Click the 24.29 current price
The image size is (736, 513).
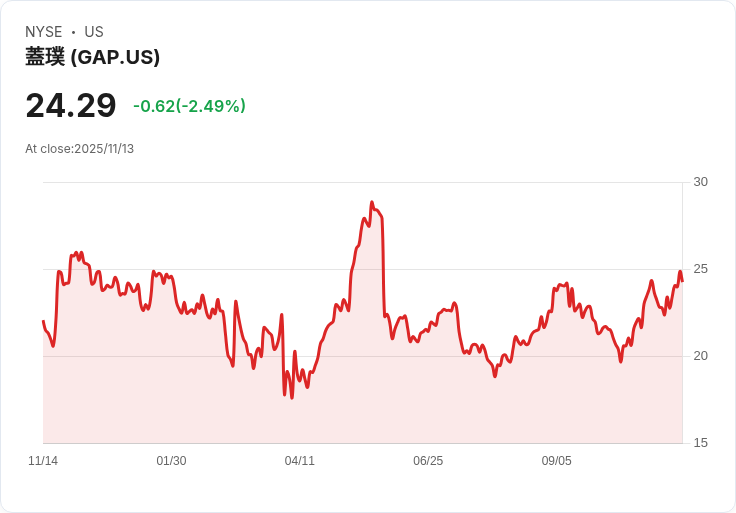pos(70,105)
